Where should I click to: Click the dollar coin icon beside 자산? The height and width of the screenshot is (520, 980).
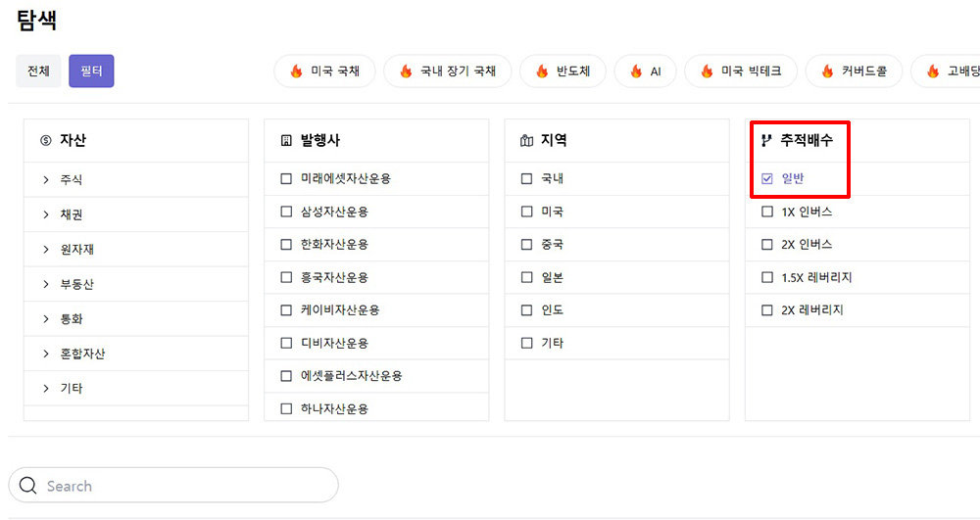(x=45, y=141)
